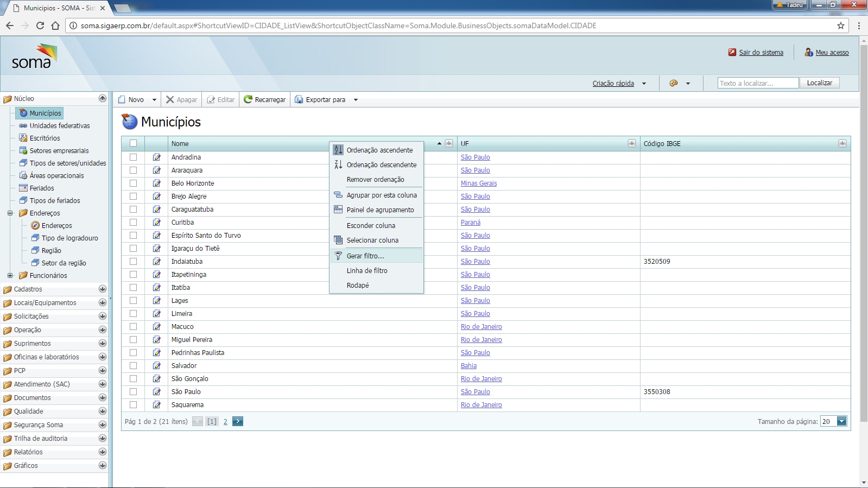The image size is (868, 488).
Task: Click the soma logo
Action: (x=35, y=56)
